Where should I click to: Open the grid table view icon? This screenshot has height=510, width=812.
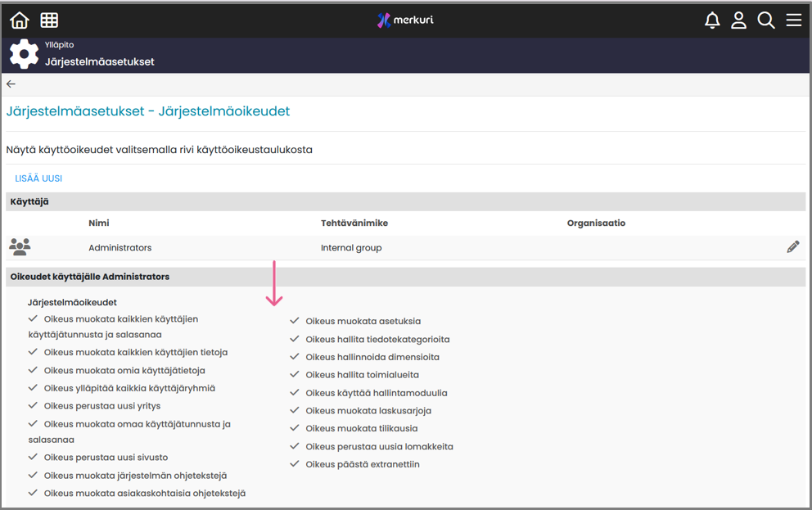coord(49,20)
